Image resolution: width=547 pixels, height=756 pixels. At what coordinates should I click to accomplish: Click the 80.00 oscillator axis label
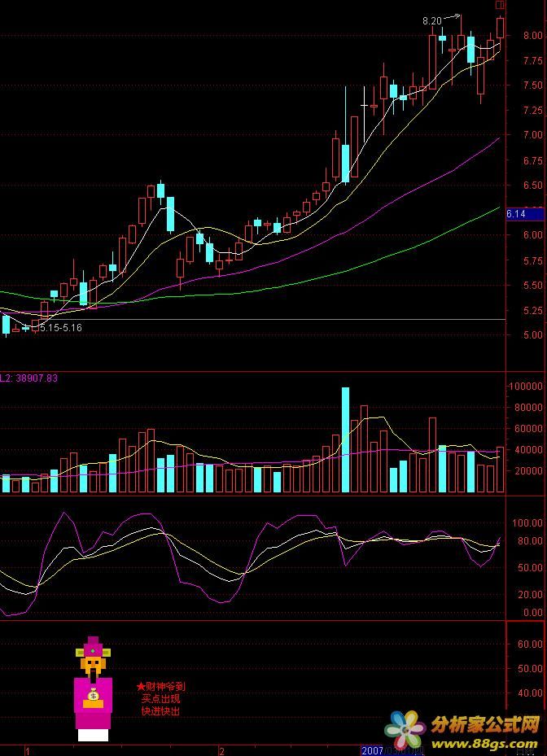coord(530,541)
